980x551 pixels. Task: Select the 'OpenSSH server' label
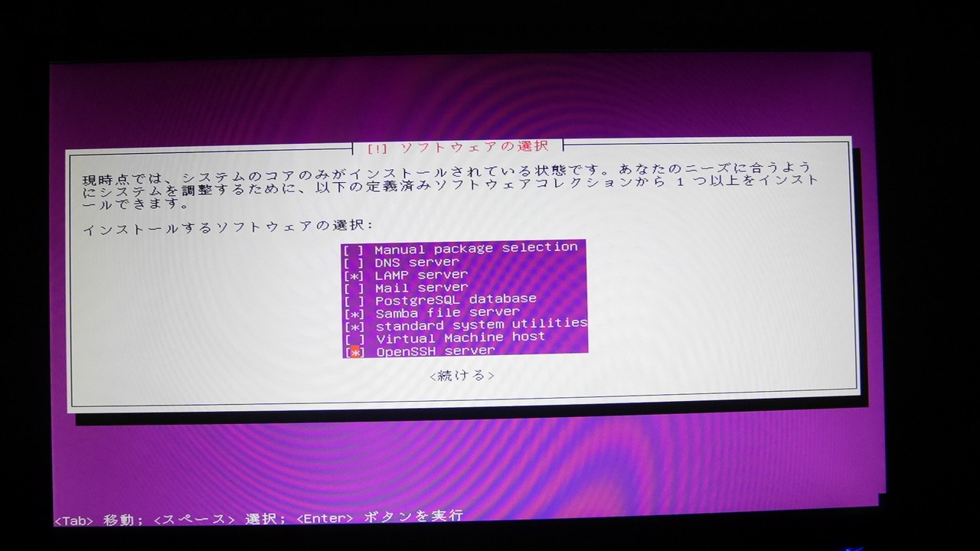[x=435, y=351]
